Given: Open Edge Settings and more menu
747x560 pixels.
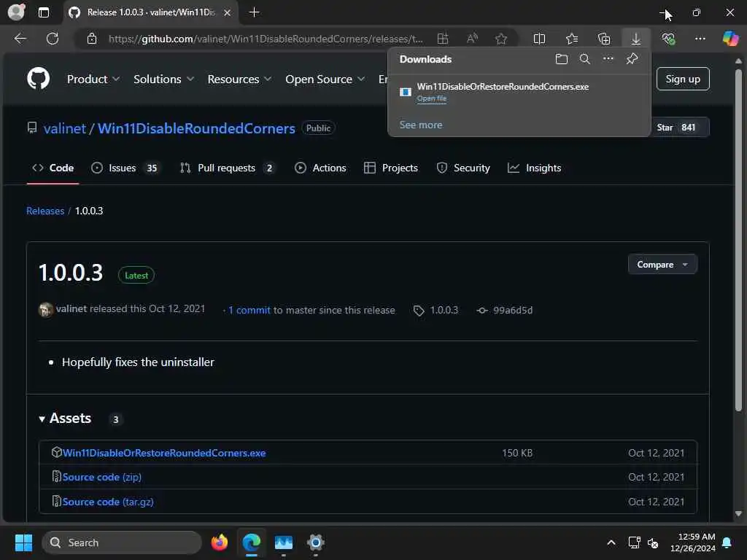Looking at the screenshot, I should coord(700,39).
